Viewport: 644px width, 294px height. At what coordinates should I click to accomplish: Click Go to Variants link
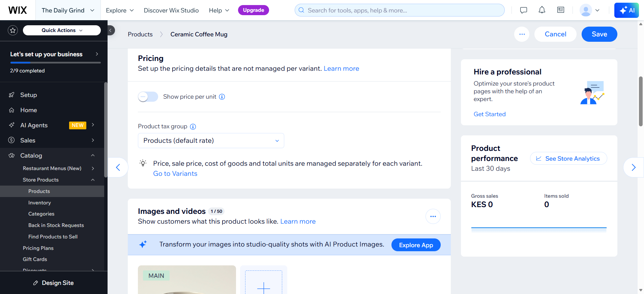(175, 173)
